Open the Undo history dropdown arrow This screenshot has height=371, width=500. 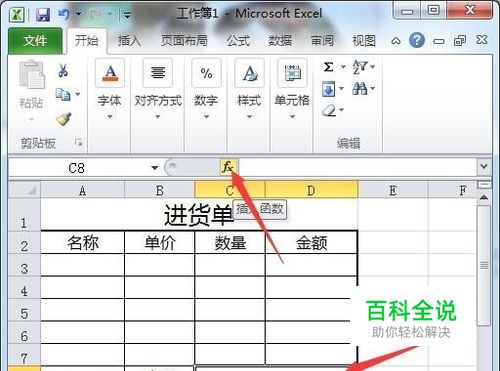point(79,14)
